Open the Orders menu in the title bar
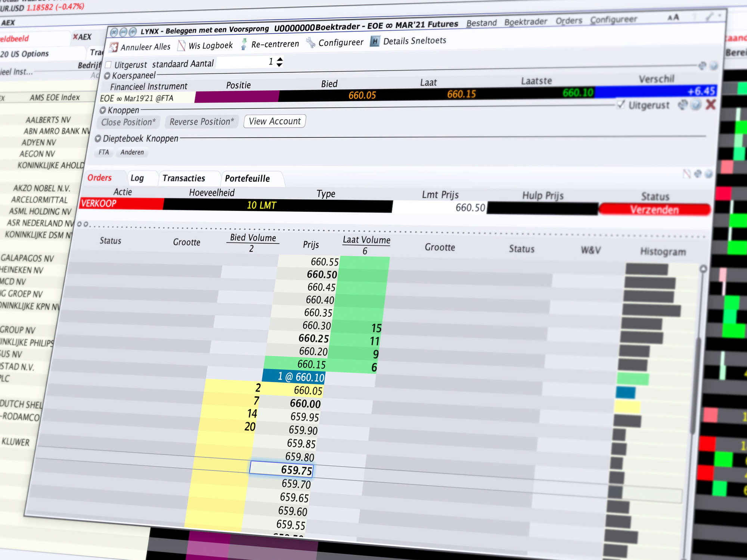The height and width of the screenshot is (560, 747). [568, 21]
